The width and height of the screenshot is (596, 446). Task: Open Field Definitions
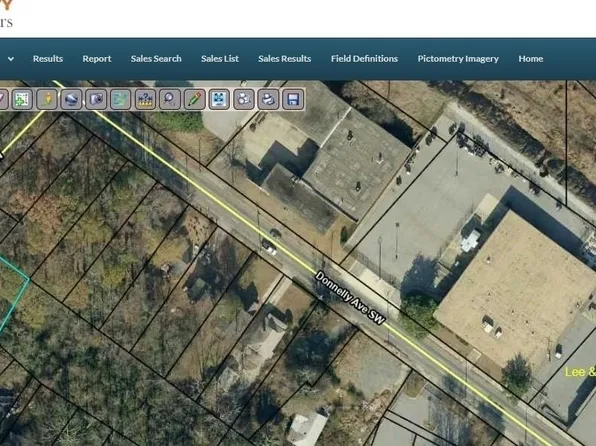coord(364,59)
